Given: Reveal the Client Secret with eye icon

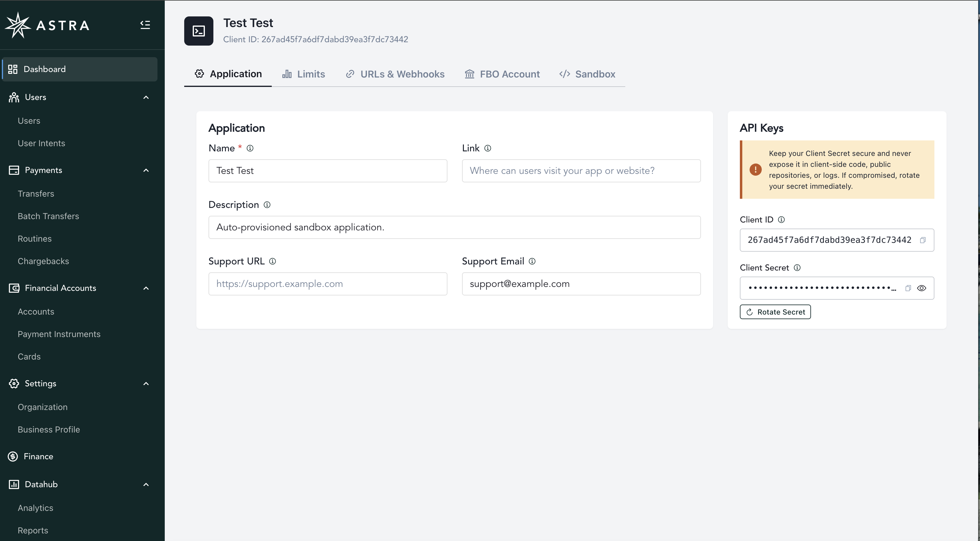Looking at the screenshot, I should 921,288.
